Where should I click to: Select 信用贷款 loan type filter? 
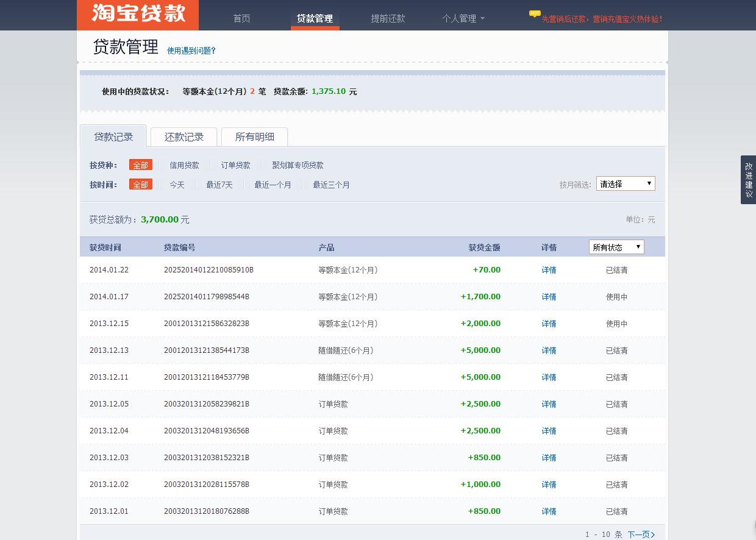coord(184,165)
